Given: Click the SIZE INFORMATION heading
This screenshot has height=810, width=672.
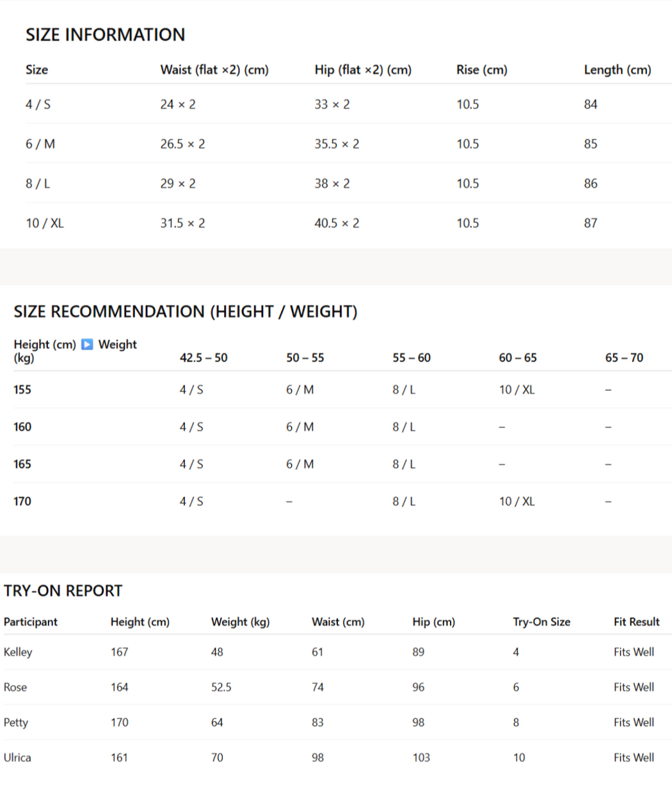Looking at the screenshot, I should (105, 35).
